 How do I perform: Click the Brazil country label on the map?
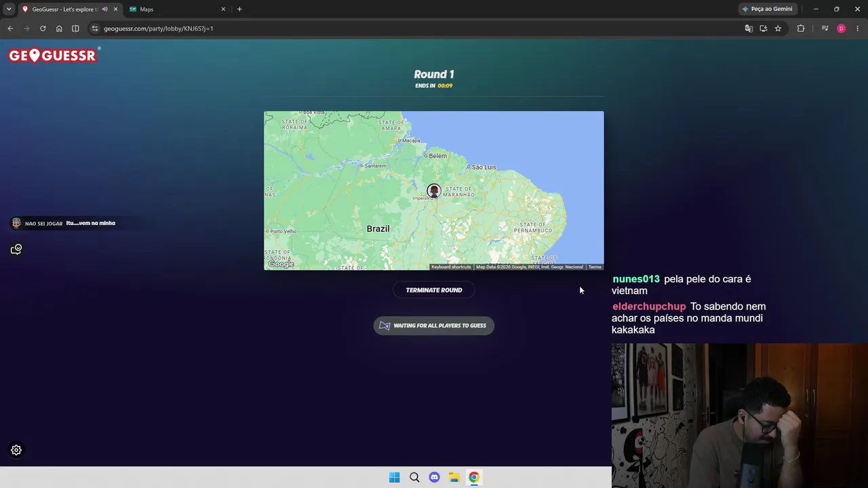click(x=378, y=229)
